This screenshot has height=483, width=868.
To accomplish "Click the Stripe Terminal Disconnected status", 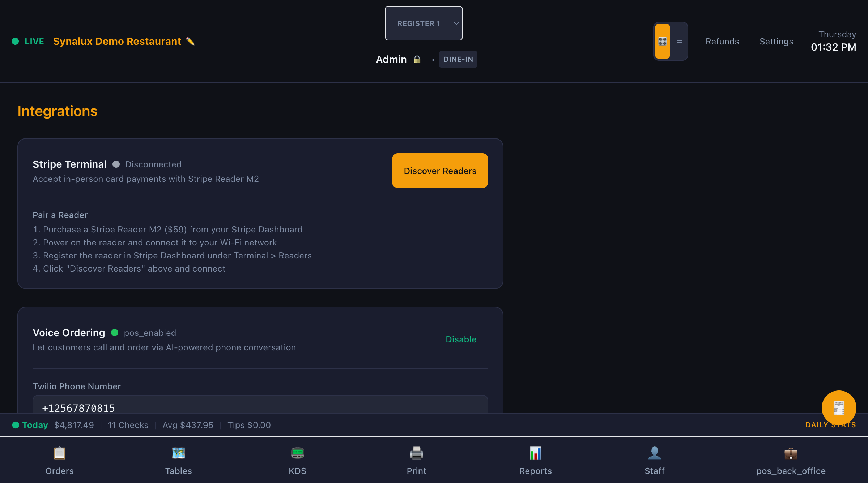I will pyautogui.click(x=147, y=164).
